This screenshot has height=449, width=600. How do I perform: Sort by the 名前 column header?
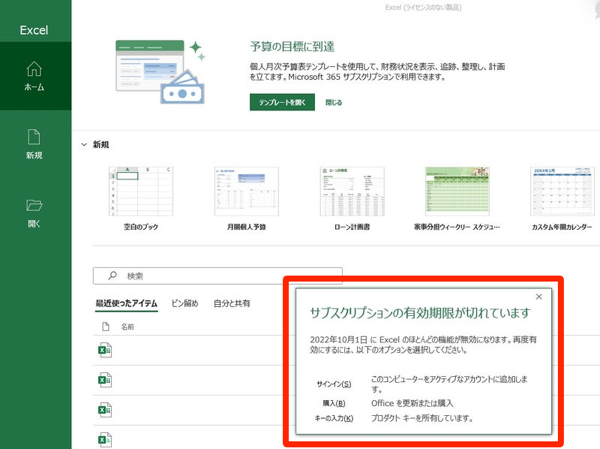127,327
